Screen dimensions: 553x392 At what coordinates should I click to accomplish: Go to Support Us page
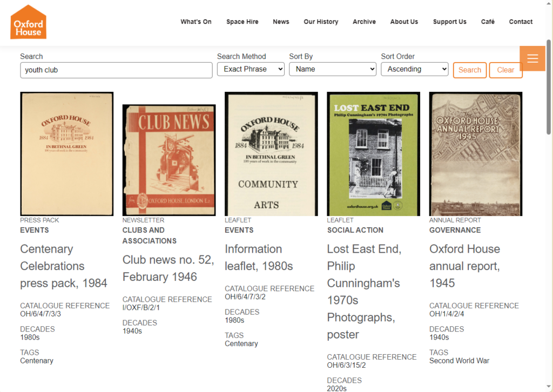click(450, 22)
